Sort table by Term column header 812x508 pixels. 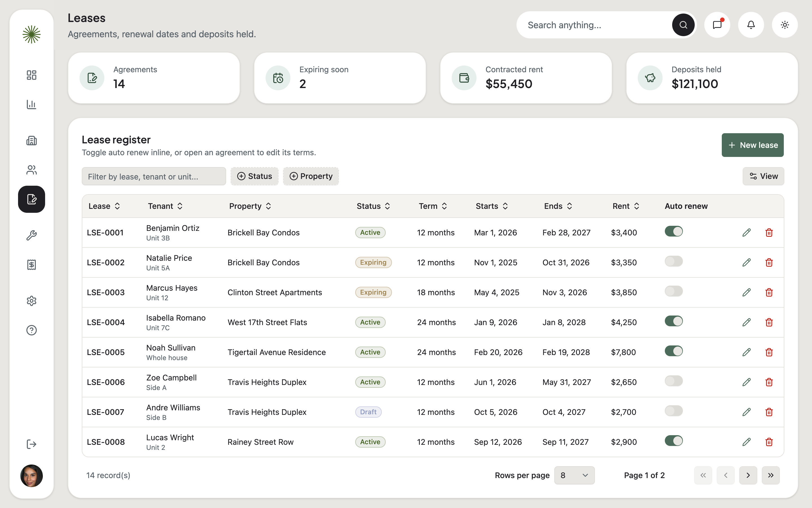click(433, 206)
